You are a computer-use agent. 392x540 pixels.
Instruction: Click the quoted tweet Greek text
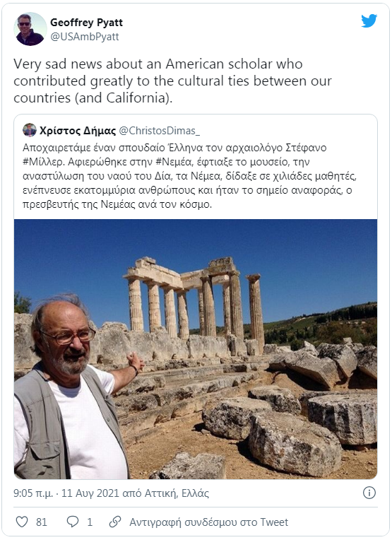click(189, 175)
